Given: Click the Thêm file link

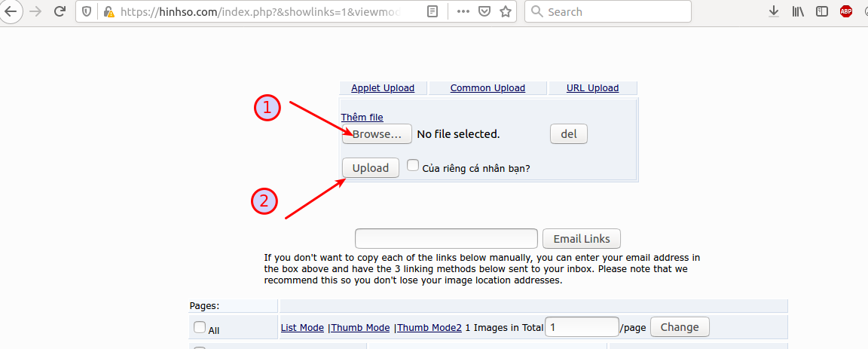Looking at the screenshot, I should click(x=362, y=118).
